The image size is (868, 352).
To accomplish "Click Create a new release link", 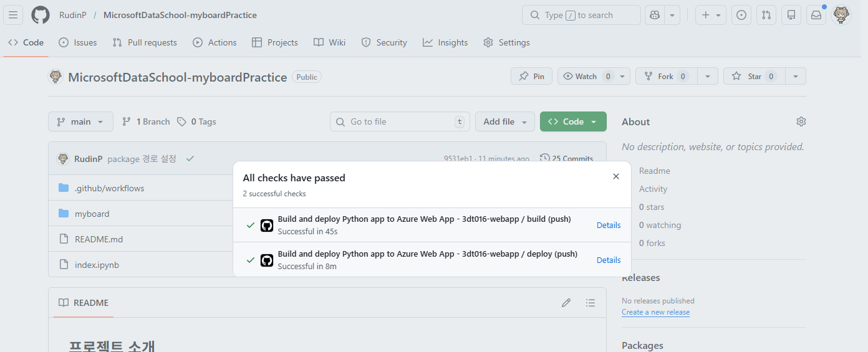I will [x=655, y=312].
